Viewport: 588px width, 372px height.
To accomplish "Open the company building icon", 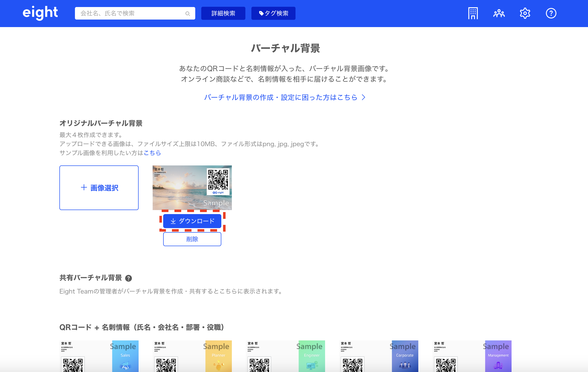I will coord(473,13).
